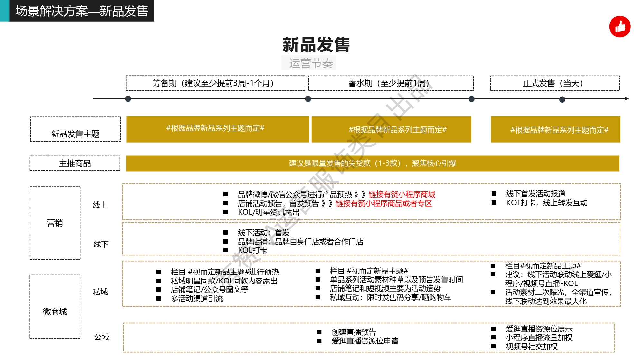This screenshot has width=644, height=362.
Task: Select the 新品发售主题 label box
Action: (x=75, y=129)
